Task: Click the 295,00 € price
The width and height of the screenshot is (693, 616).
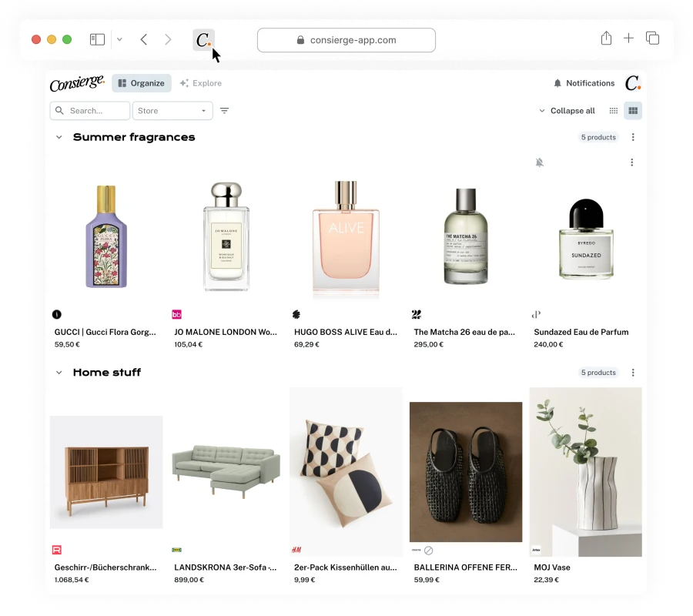Action: click(x=428, y=344)
